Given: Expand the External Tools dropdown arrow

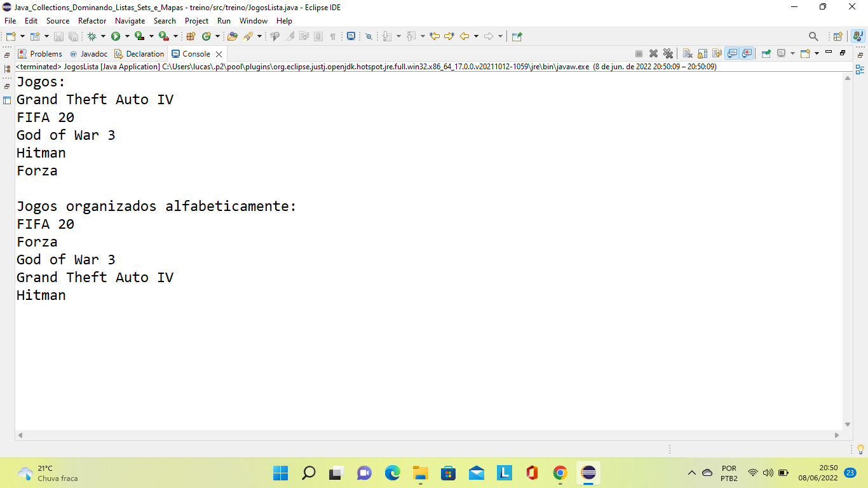Looking at the screenshot, I should pos(175,36).
